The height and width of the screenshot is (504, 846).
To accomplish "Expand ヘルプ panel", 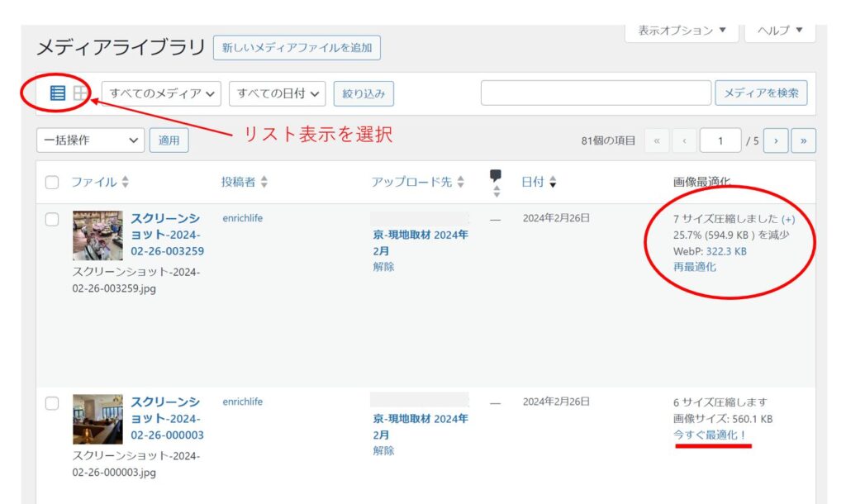I will coord(780,31).
